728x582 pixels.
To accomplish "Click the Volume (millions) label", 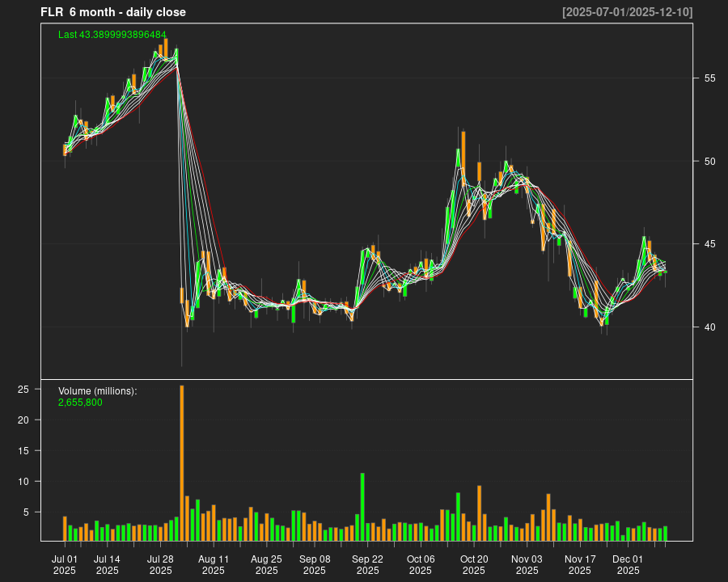I will pyautogui.click(x=98, y=391).
